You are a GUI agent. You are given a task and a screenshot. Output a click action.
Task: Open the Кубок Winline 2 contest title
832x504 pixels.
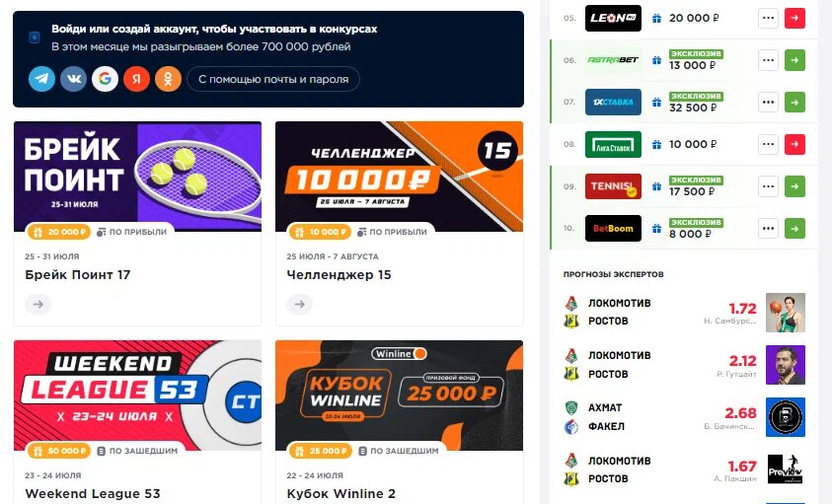340,493
